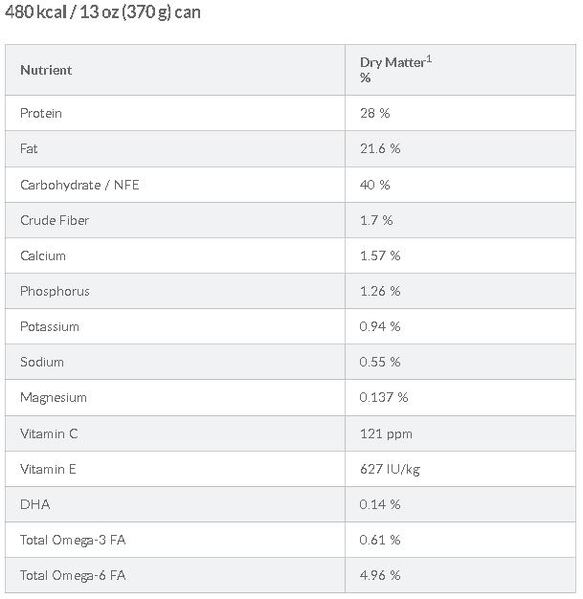Click the 627 IU/kg Vitamin E value

(390, 469)
